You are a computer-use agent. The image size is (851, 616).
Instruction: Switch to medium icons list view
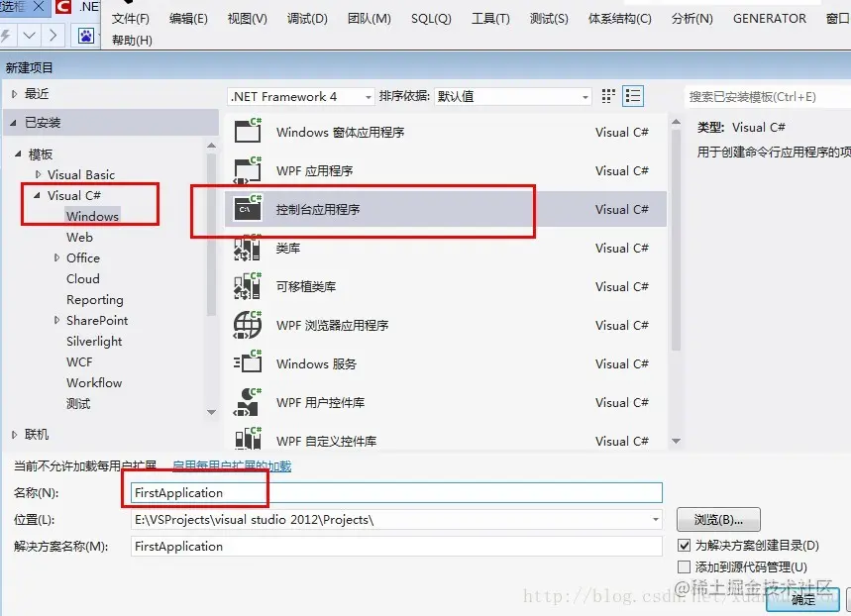click(x=633, y=96)
